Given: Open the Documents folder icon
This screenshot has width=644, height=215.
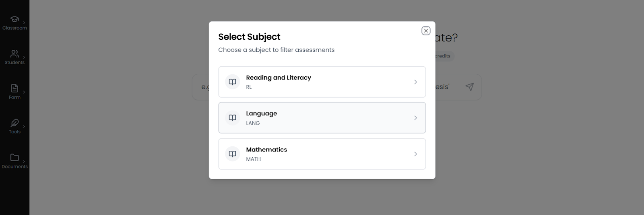Looking at the screenshot, I should tap(14, 158).
